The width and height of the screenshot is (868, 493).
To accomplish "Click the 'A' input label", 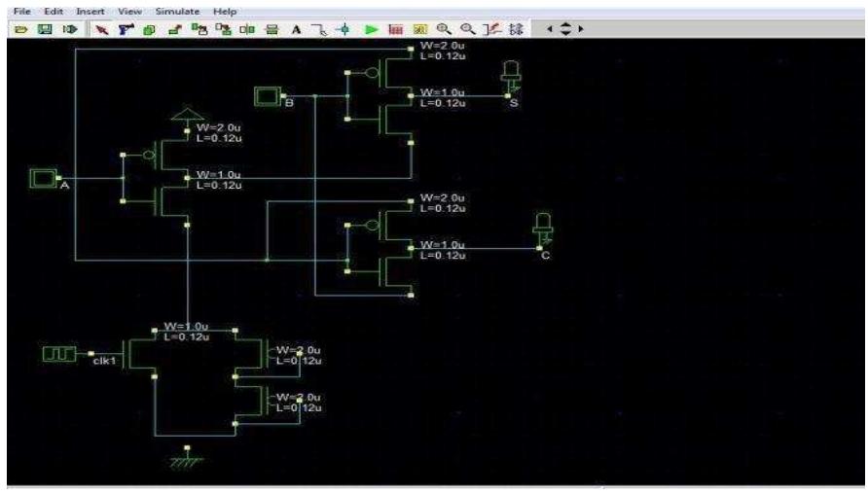I will point(65,186).
